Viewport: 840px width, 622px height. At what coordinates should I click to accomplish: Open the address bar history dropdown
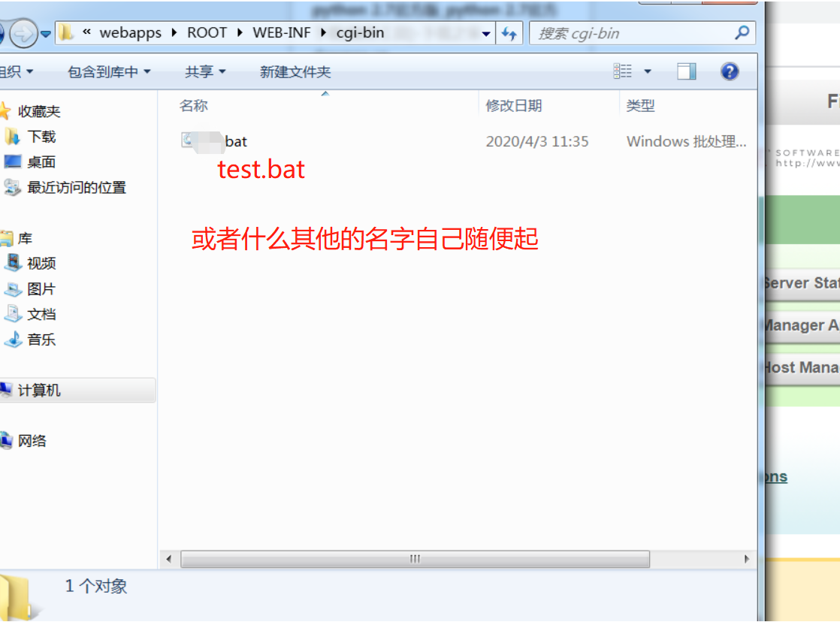click(485, 34)
